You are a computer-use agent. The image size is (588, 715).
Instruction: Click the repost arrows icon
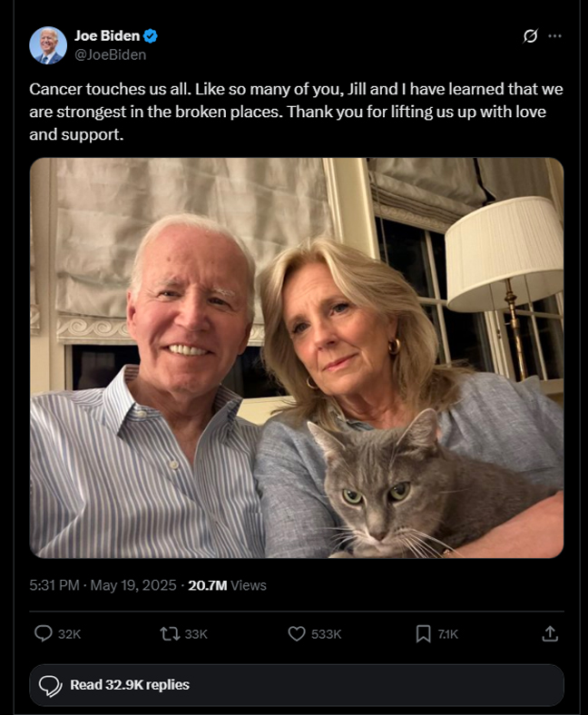170,634
